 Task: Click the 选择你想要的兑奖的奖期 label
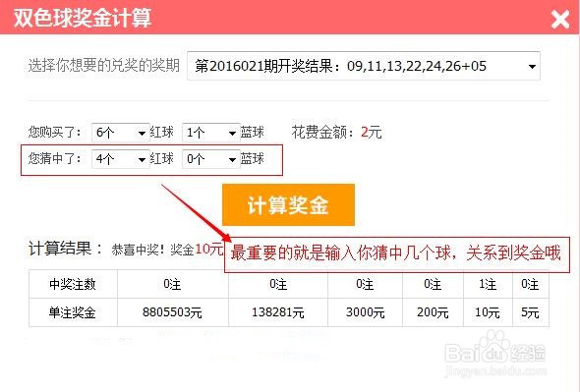[104, 66]
